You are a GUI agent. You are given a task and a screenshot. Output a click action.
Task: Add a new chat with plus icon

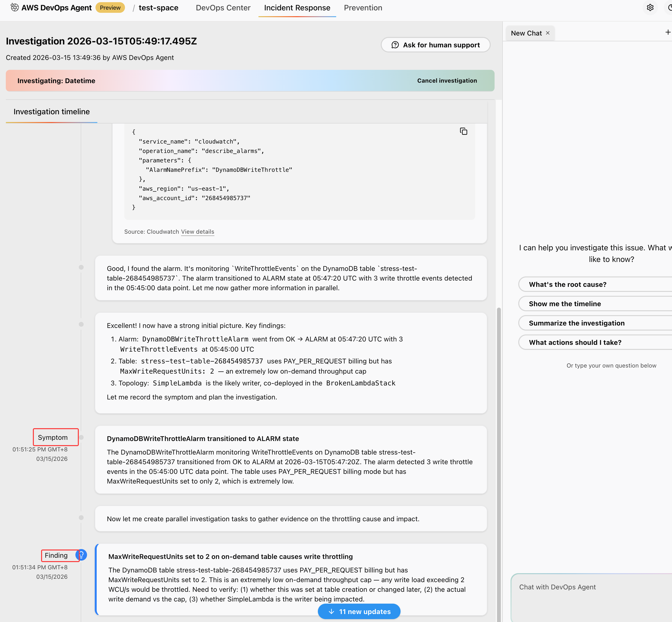coord(667,32)
